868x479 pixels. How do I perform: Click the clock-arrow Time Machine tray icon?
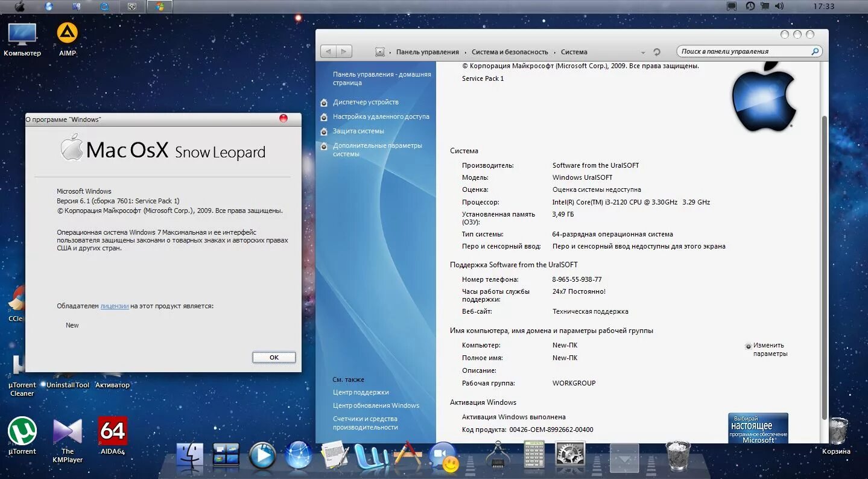click(x=750, y=7)
